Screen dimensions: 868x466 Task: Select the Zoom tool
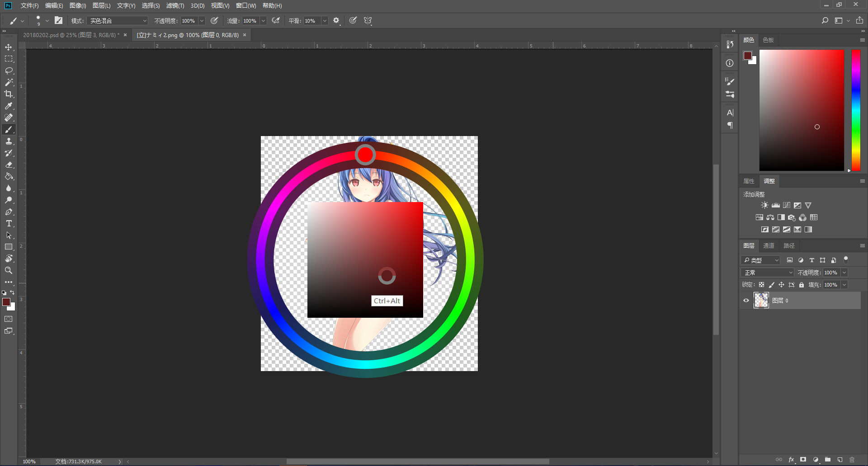tap(9, 270)
